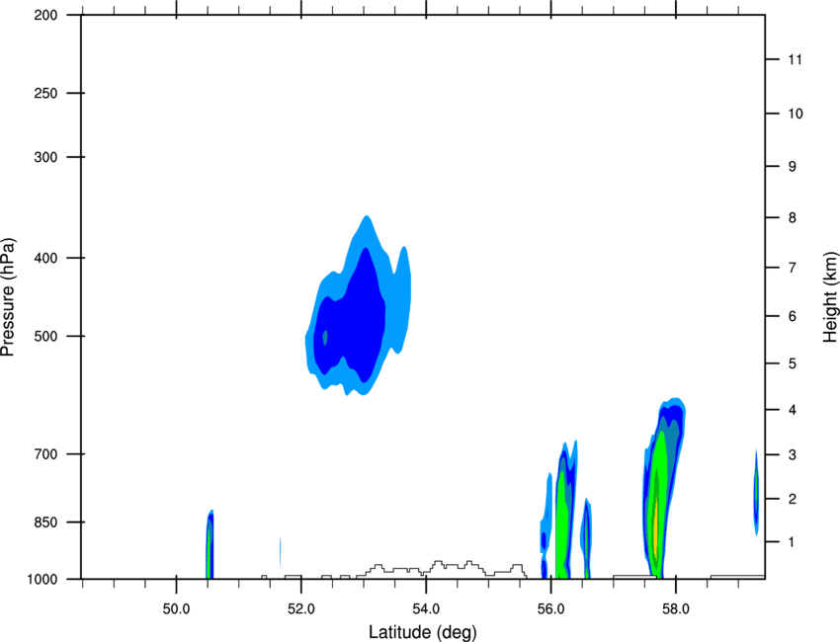Click the 6 km height tick label
This screenshot has height=642, width=840.
click(x=793, y=316)
